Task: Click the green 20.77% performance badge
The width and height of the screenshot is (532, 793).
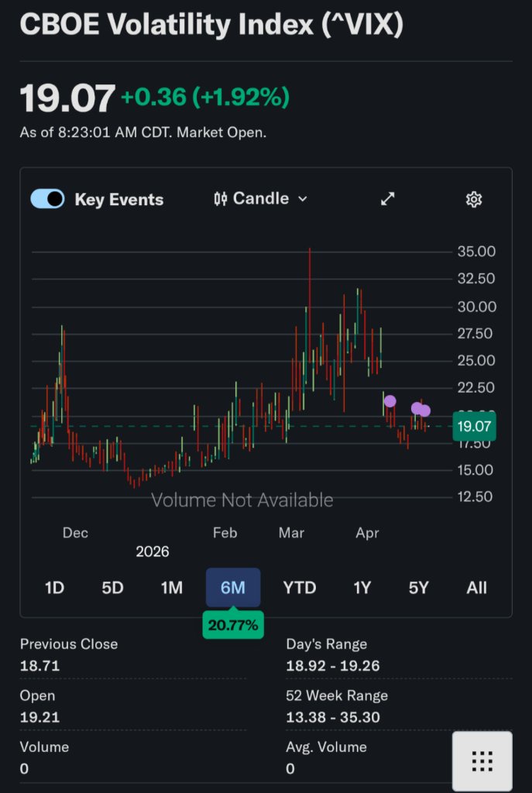Action: coord(233,623)
